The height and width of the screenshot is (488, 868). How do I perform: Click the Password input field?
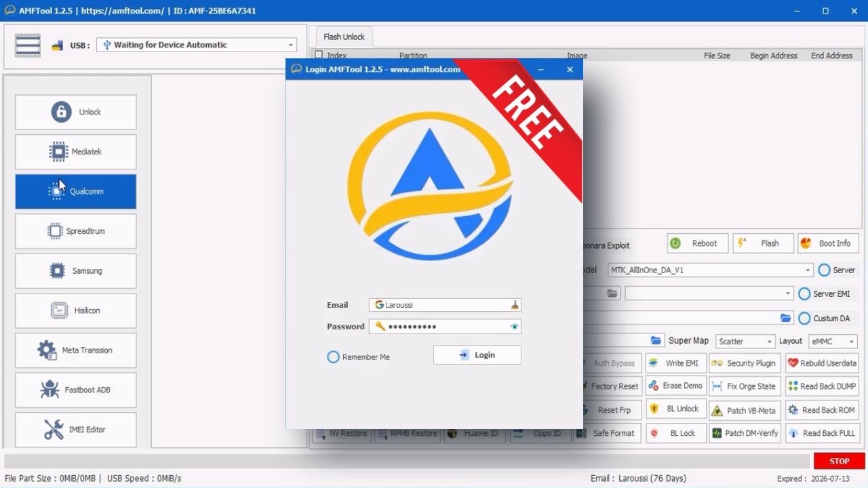point(445,327)
